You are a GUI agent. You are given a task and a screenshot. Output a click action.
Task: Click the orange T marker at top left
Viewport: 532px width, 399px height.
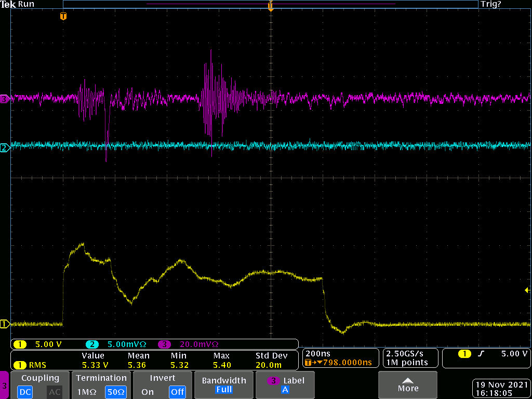[x=63, y=16]
